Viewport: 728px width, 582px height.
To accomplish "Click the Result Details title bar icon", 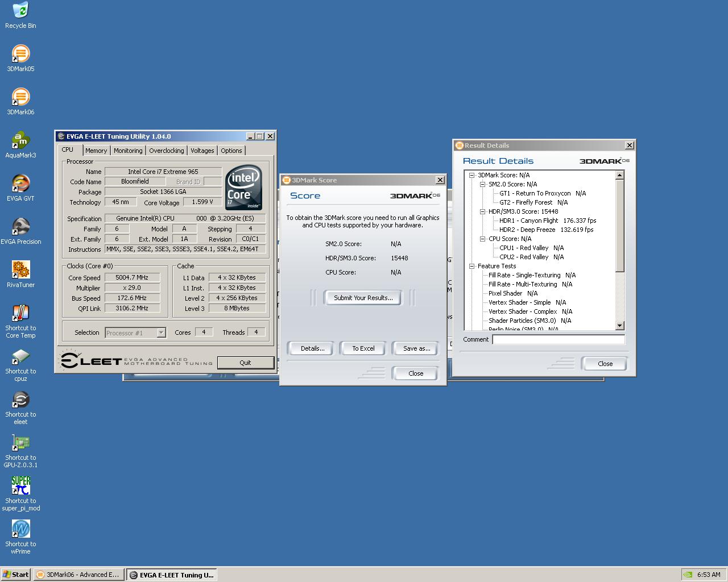I will click(460, 145).
